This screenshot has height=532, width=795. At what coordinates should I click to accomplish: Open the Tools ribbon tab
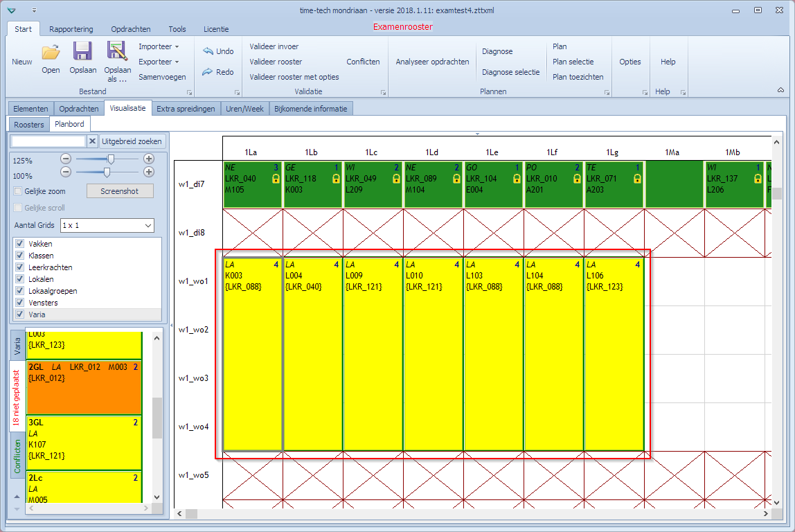(177, 29)
